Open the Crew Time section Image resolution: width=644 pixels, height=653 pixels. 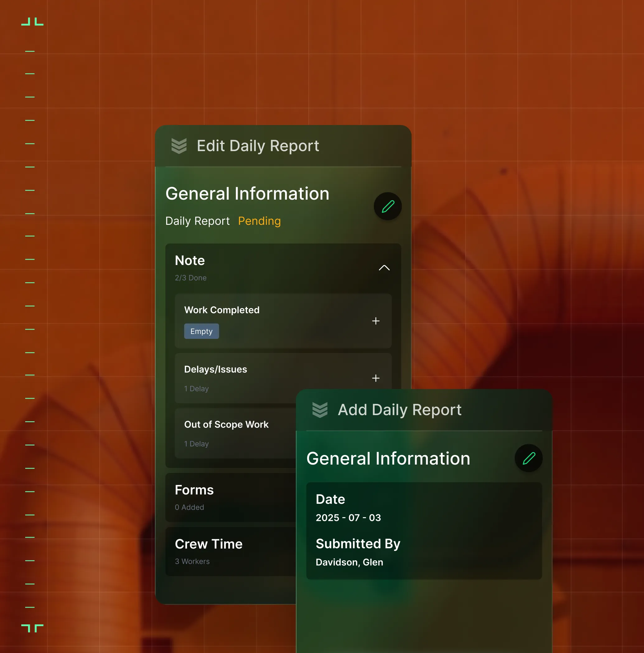(231, 551)
